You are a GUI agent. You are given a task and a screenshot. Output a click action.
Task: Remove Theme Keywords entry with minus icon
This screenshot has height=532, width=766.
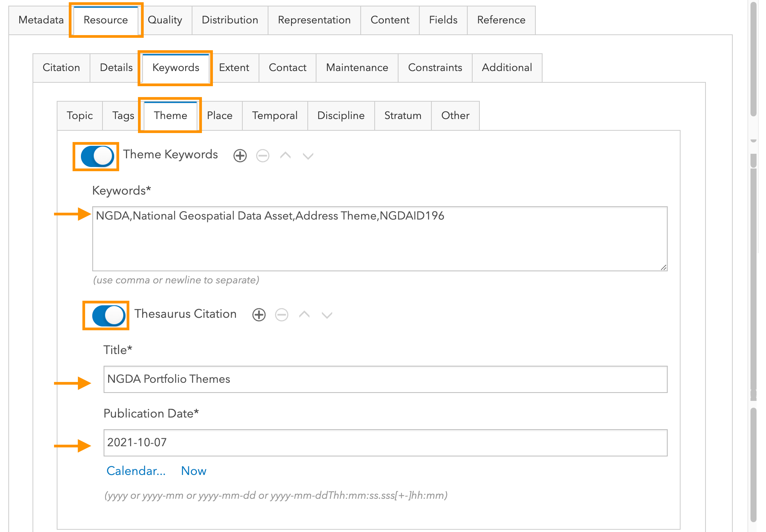[x=263, y=155]
